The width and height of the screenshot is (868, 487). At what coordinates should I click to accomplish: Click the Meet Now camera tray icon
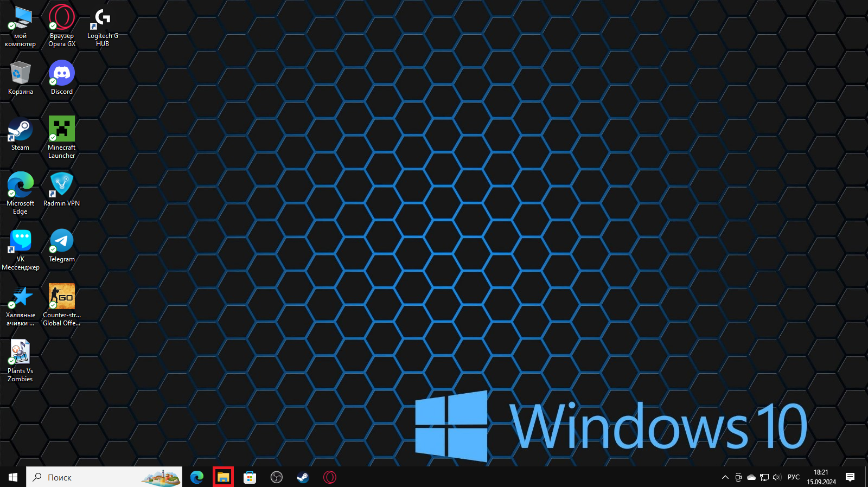738,477
